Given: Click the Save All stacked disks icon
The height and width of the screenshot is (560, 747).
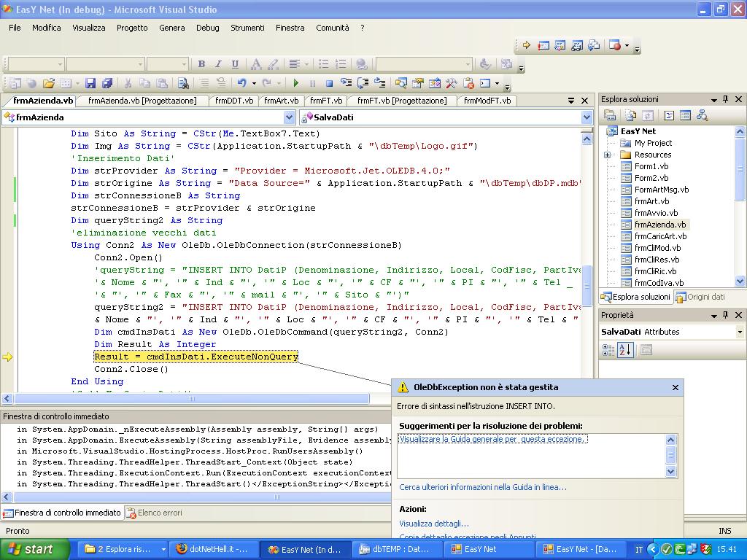Looking at the screenshot, I should [107, 83].
